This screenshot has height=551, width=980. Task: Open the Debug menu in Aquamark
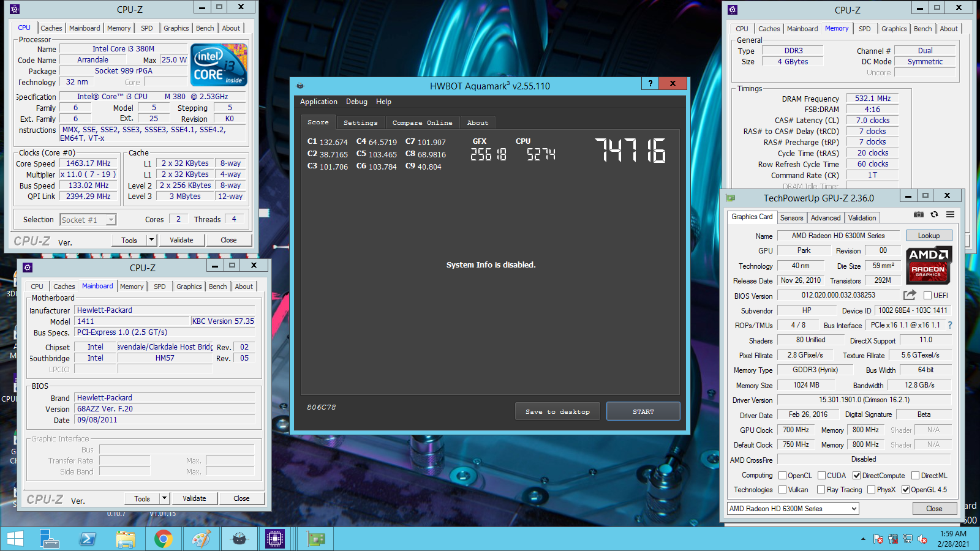356,102
